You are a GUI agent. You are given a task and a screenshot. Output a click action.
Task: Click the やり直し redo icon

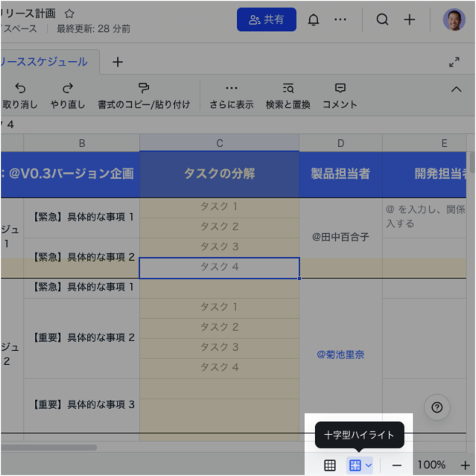coord(68,89)
